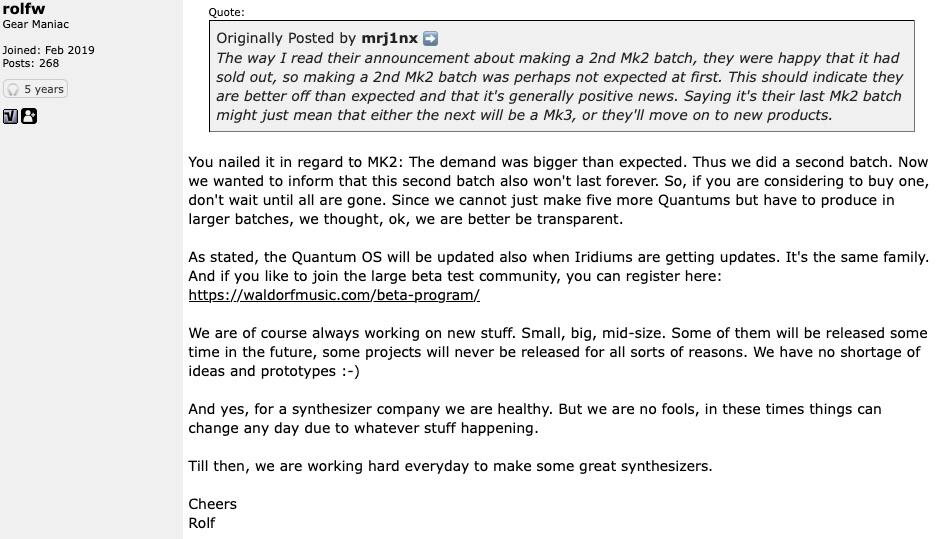Click the 'Rolf' signature at the bottom
Viewport: 936px width, 539px height.
click(202, 523)
